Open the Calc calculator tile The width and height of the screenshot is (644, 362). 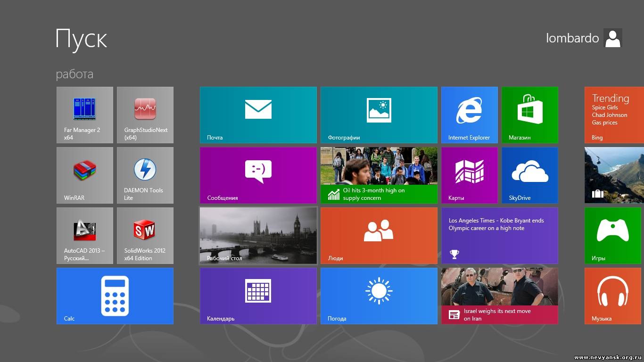[115, 296]
